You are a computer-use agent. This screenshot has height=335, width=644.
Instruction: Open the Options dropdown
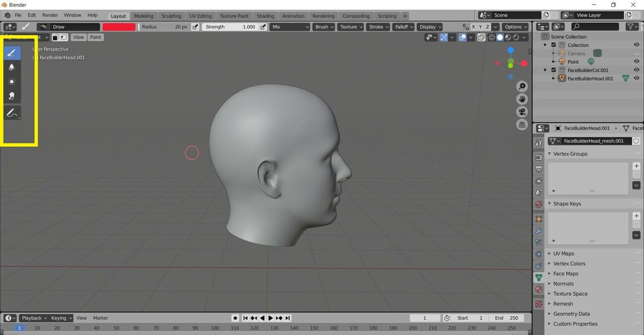[515, 27]
